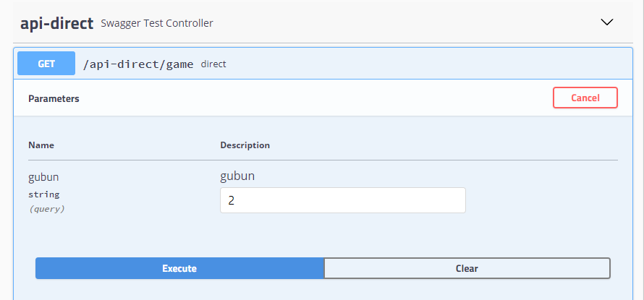Image resolution: width=644 pixels, height=300 pixels.
Task: Click the Swagger Test Controller description
Action: click(x=157, y=23)
